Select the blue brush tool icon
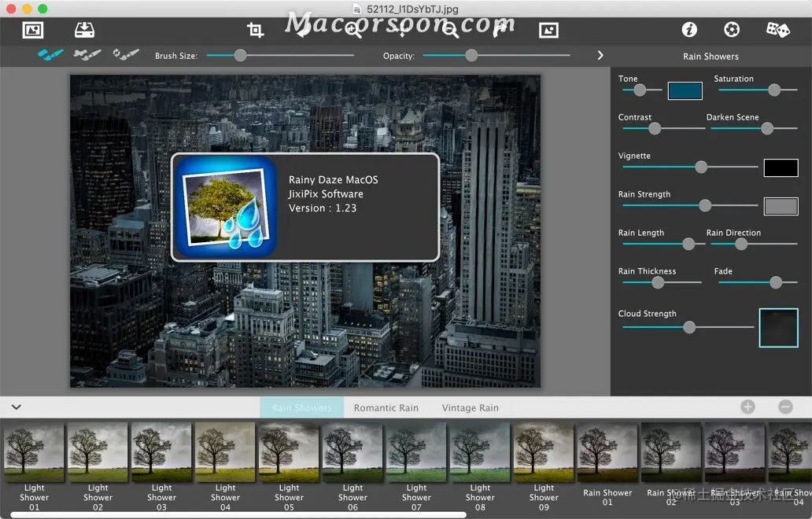 tap(50, 54)
